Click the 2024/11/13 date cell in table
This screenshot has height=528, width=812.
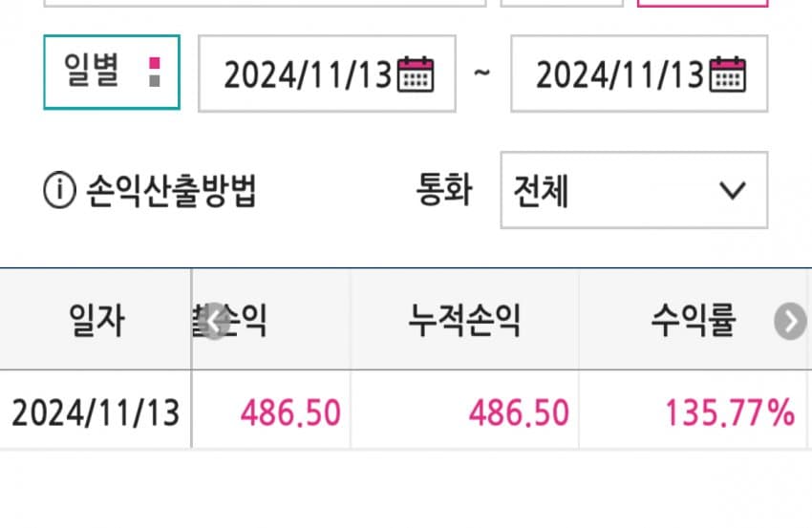(x=96, y=412)
